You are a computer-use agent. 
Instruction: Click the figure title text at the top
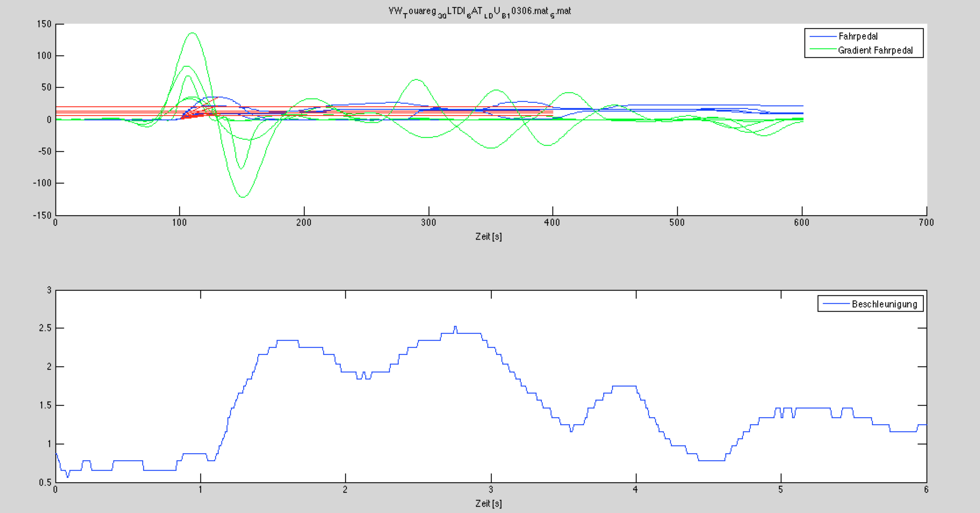click(x=479, y=11)
